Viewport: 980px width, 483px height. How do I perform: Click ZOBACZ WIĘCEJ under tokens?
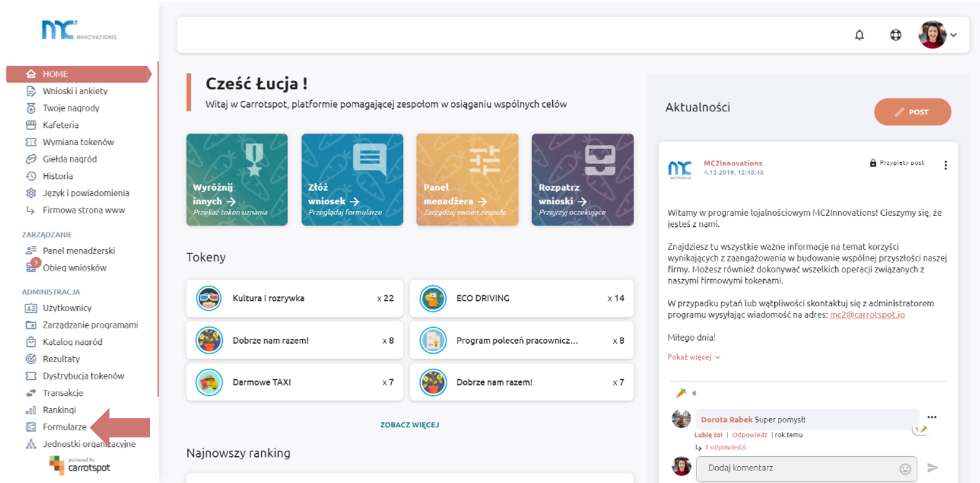[410, 425]
